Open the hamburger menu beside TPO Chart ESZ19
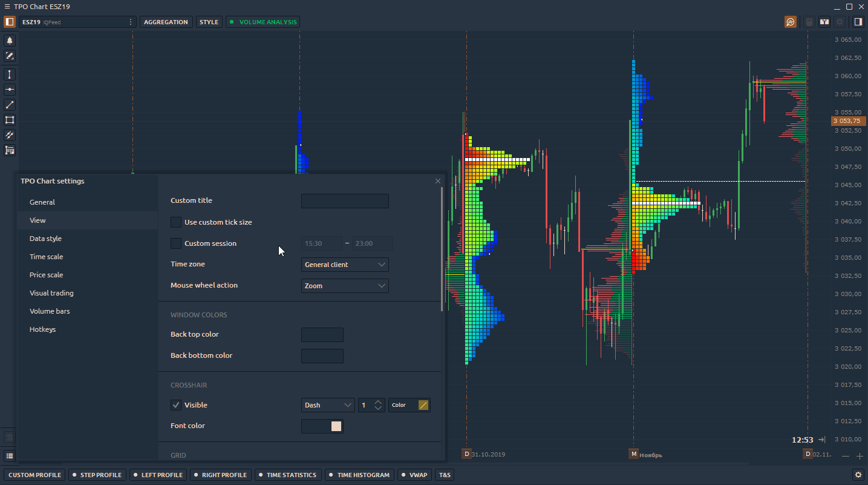The image size is (868, 485). (x=7, y=7)
